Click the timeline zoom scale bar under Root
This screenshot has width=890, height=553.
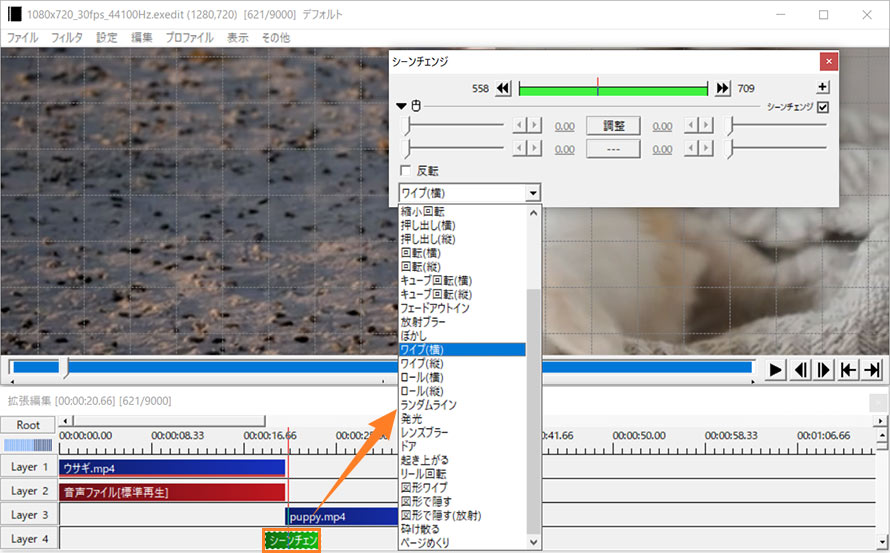[x=28, y=445]
